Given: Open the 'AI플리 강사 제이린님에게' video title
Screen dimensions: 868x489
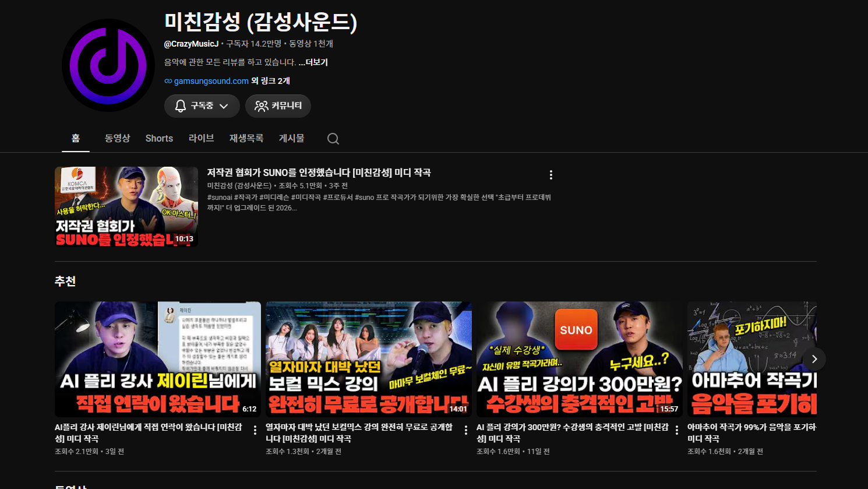Looking at the screenshot, I should point(149,432).
